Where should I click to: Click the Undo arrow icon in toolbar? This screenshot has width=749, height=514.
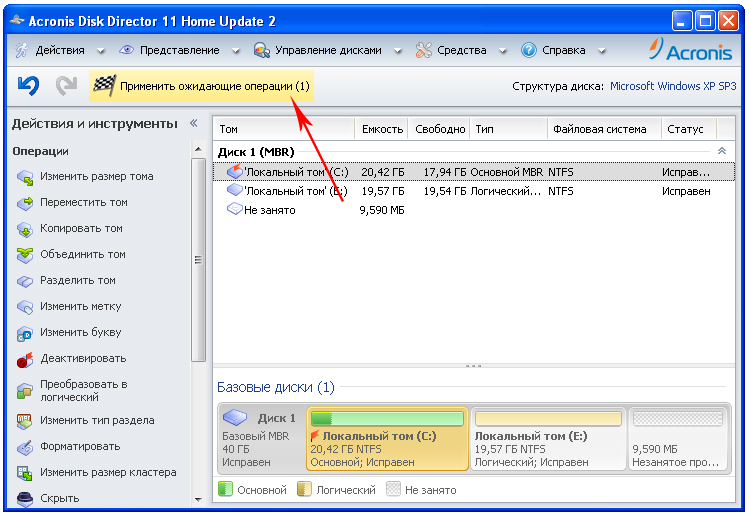[x=28, y=87]
